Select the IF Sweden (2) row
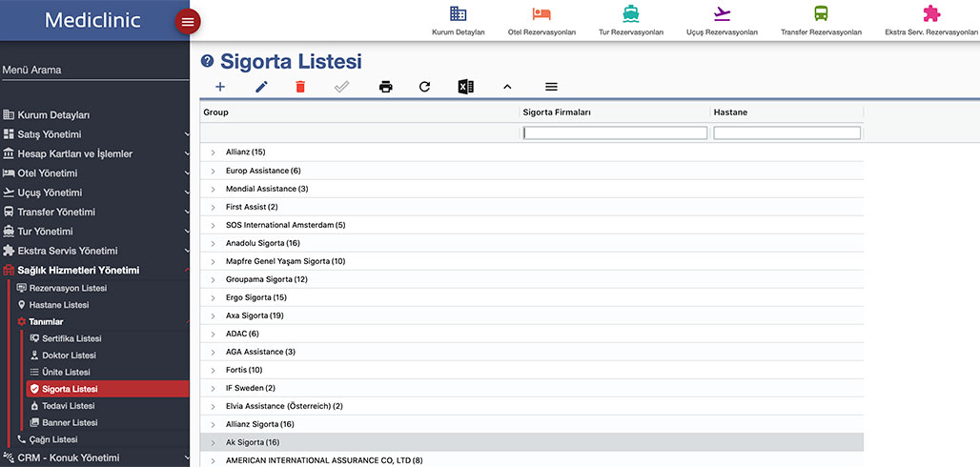The image size is (980, 467). pos(532,388)
